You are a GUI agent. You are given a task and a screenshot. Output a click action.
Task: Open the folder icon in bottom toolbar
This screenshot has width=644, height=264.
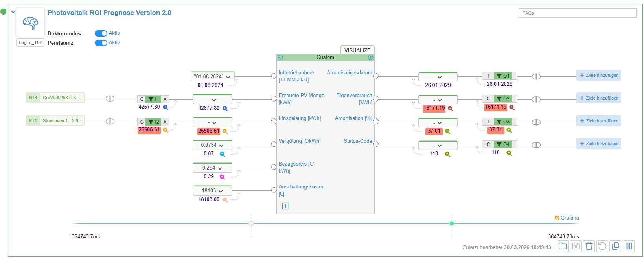pyautogui.click(x=563, y=246)
